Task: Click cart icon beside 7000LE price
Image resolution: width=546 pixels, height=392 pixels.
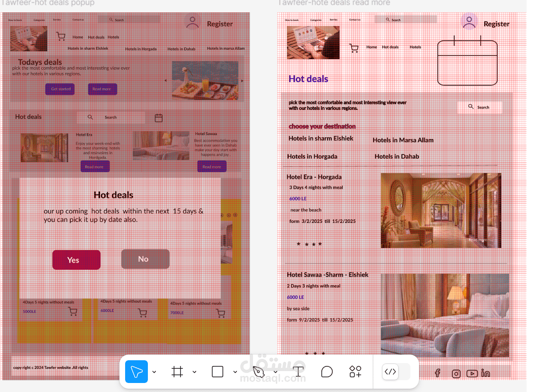Action: tap(221, 313)
